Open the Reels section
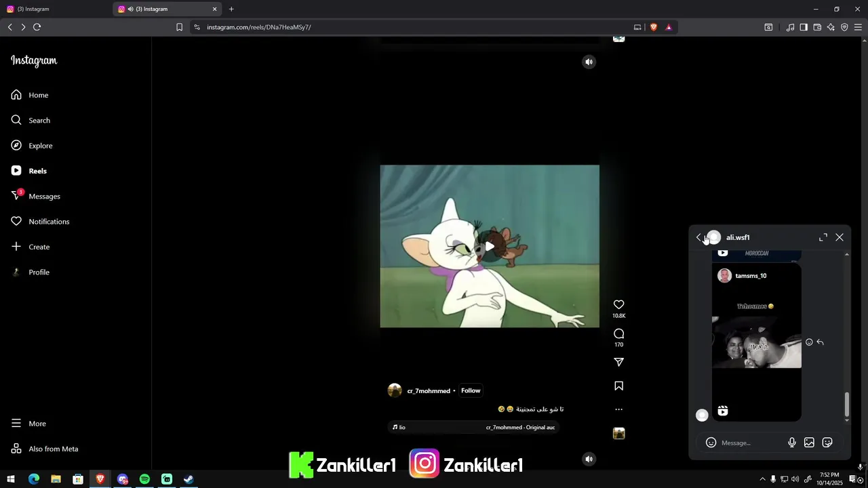Screen dimensions: 868x488 (37, 171)
